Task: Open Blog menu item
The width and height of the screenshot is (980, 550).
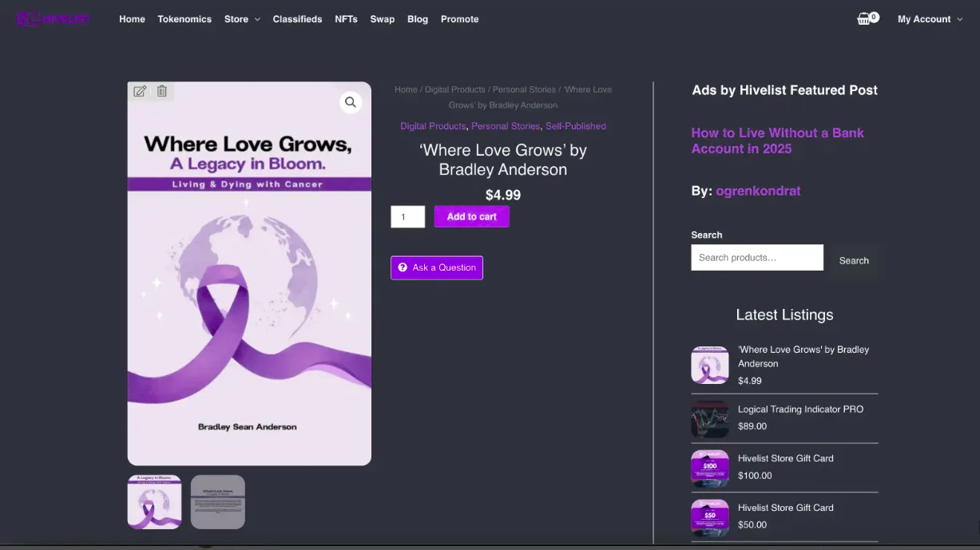Action: click(x=418, y=19)
